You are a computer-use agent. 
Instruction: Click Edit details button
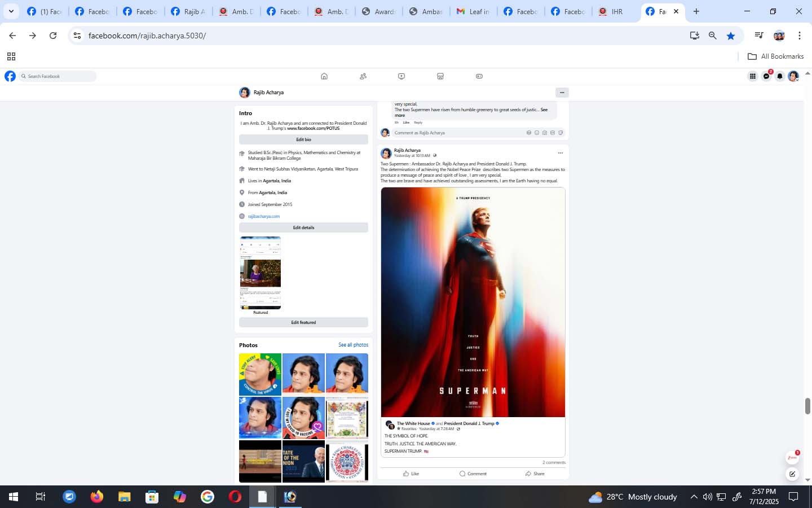point(303,227)
